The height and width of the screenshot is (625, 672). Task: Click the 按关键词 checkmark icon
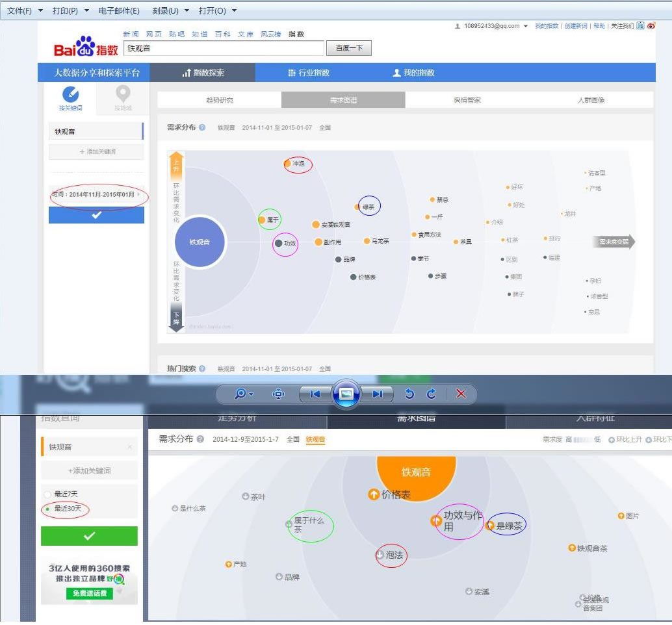71,94
